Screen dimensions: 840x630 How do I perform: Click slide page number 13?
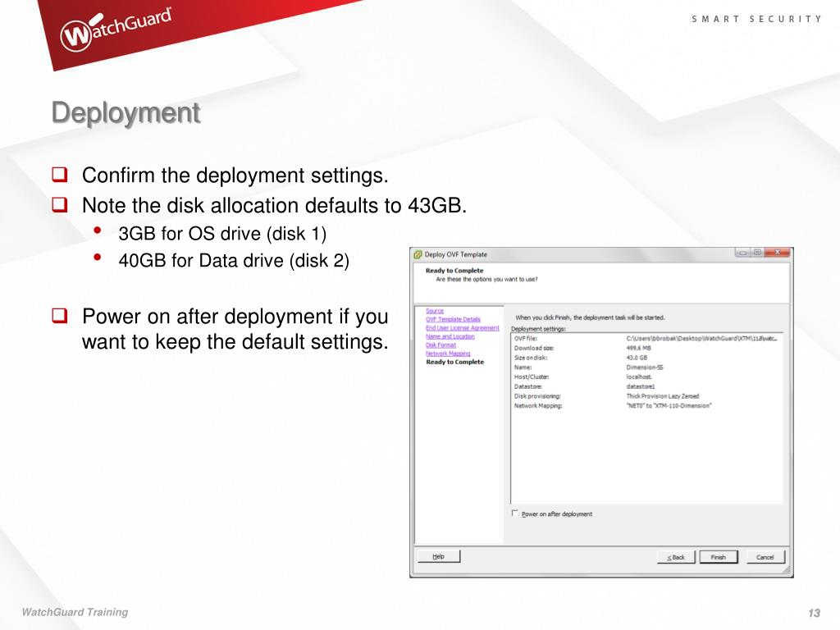click(x=814, y=613)
